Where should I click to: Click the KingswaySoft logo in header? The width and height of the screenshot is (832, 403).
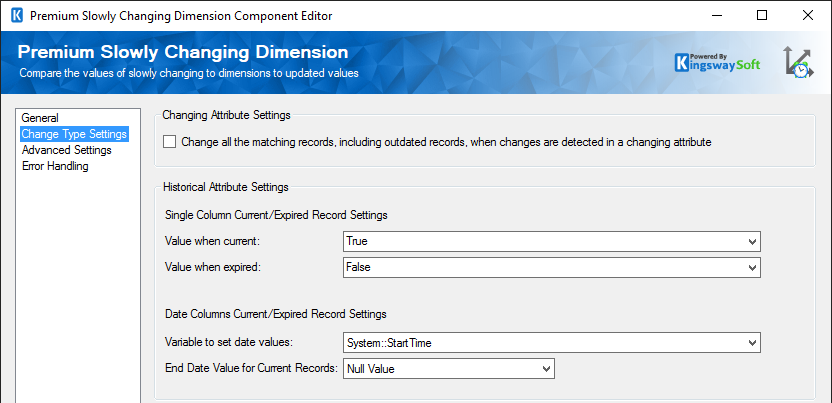[x=718, y=62]
